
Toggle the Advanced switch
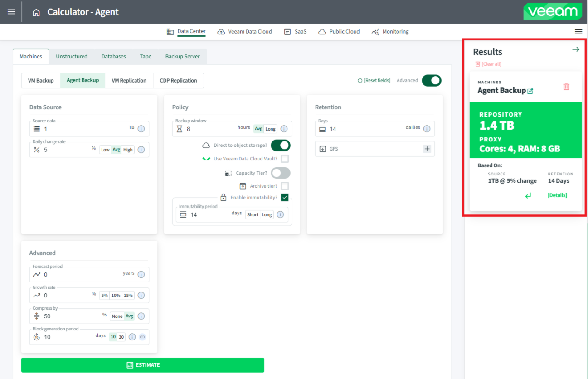coord(431,80)
